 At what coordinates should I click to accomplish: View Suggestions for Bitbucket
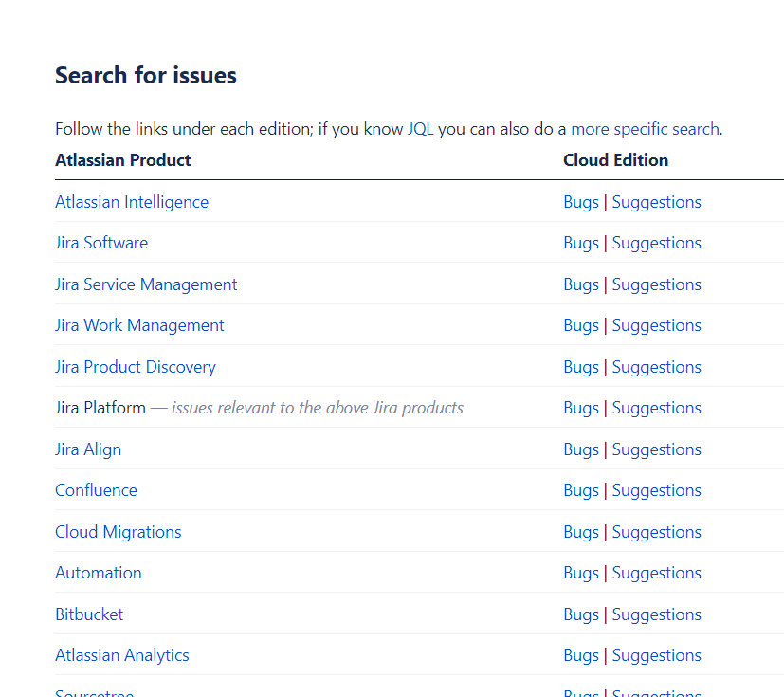click(x=657, y=614)
